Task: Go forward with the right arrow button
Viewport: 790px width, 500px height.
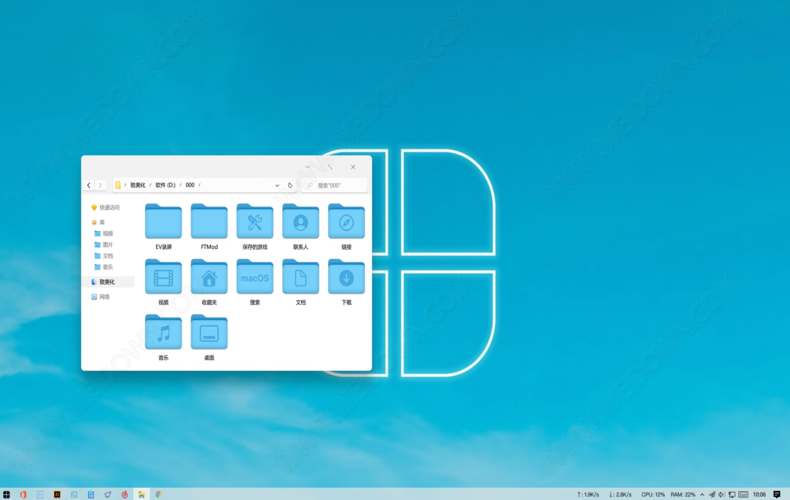Action: pyautogui.click(x=100, y=185)
